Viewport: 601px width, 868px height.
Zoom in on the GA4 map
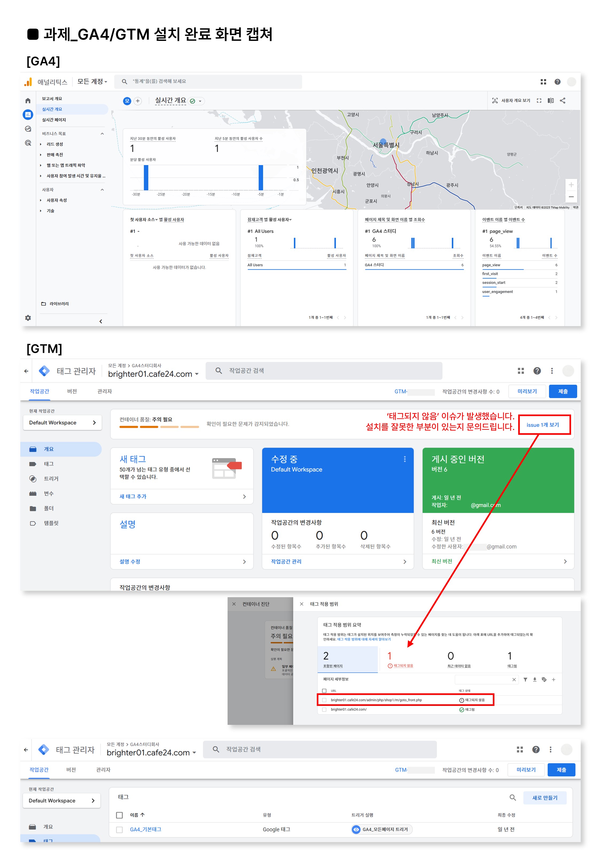[x=571, y=185]
